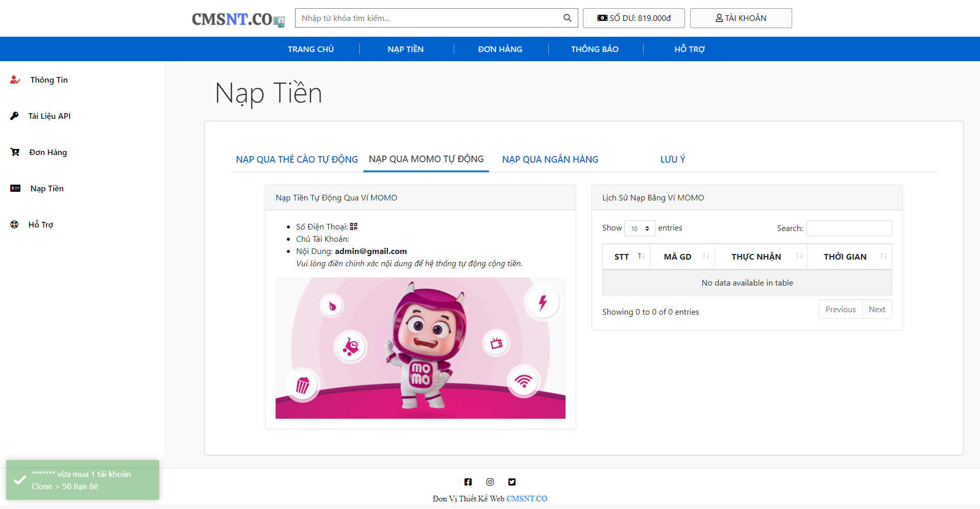Select the NẠP QUA MOMO TỰ ĐỘNG tab
Screen dimensions: 980x509
[x=426, y=159]
